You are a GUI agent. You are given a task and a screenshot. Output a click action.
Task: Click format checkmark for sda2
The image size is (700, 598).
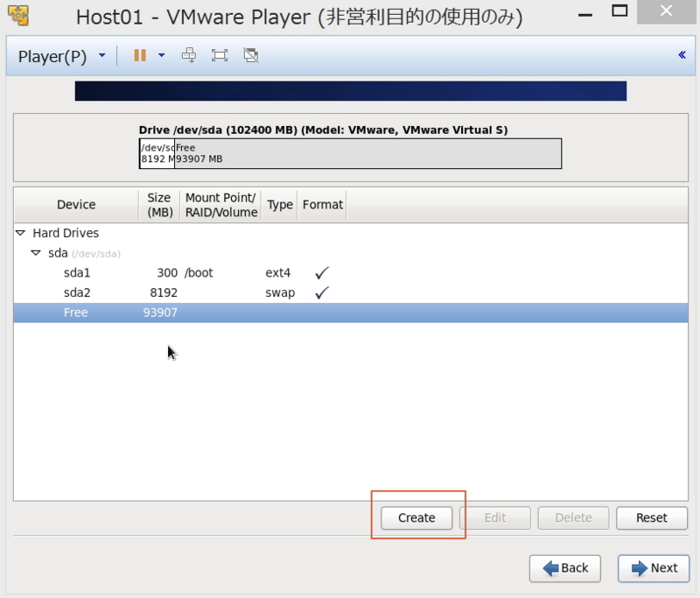pyautogui.click(x=322, y=292)
